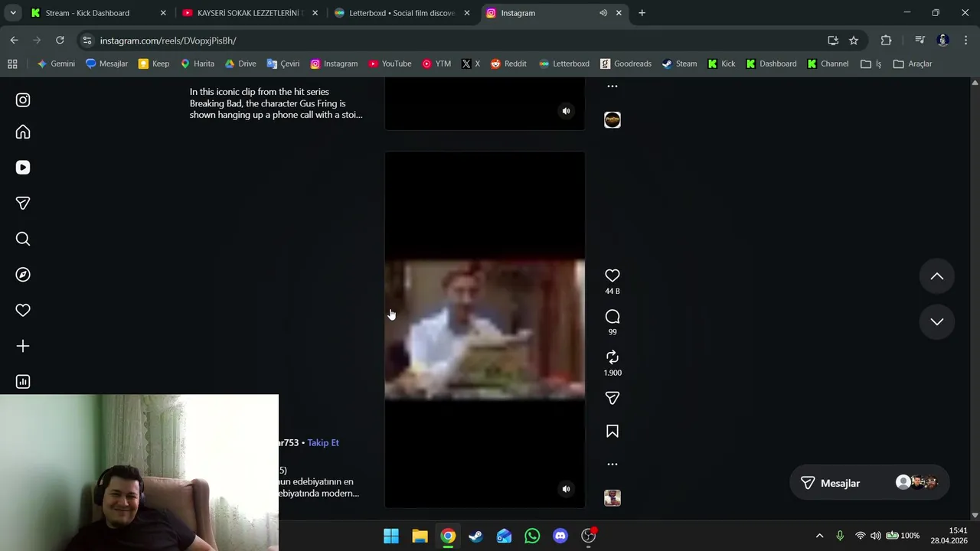Open audio thumbnail of previous reel
980x551 pixels.
pyautogui.click(x=612, y=120)
